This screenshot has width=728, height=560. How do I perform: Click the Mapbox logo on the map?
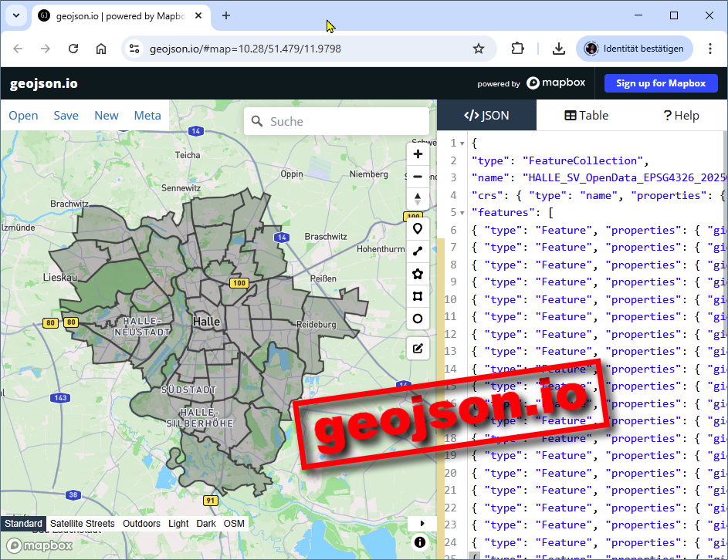pos(39,545)
